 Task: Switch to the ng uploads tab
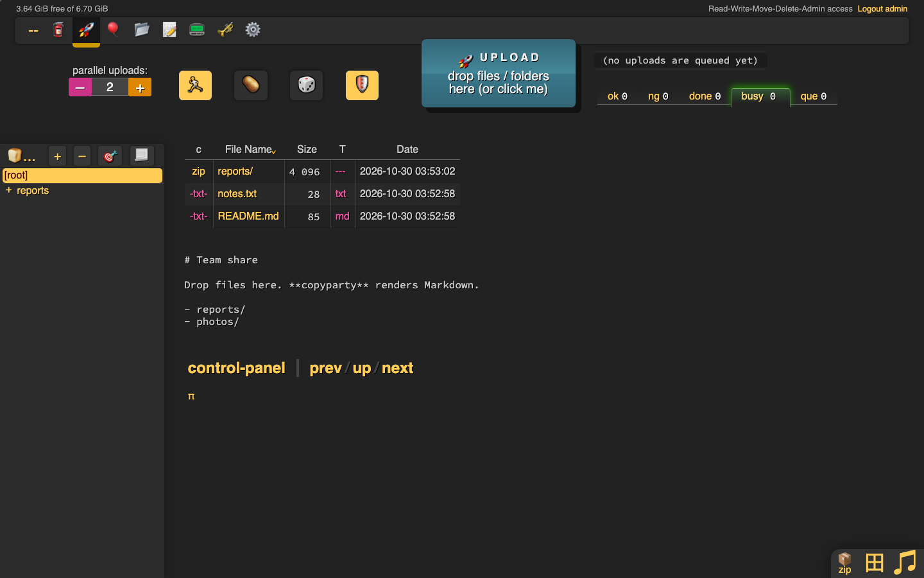[x=658, y=96]
